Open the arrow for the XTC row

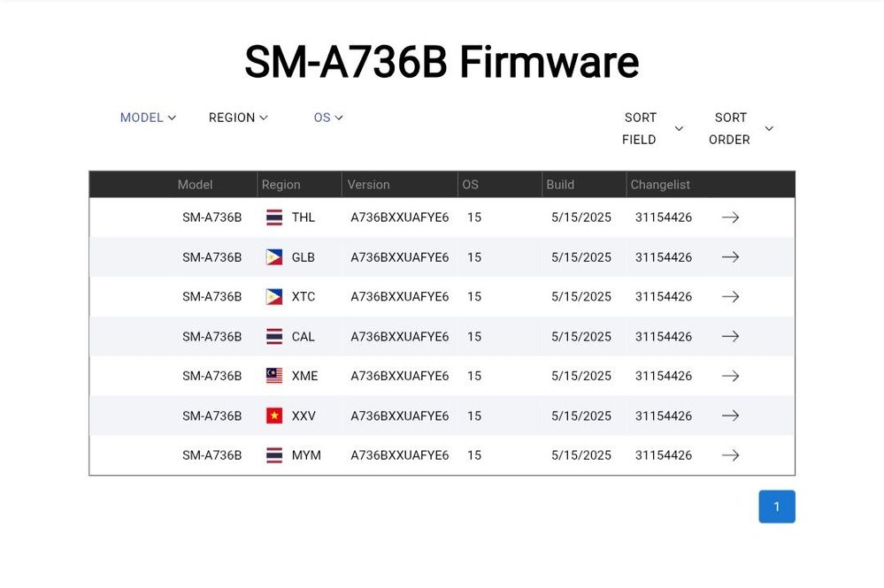[730, 297]
